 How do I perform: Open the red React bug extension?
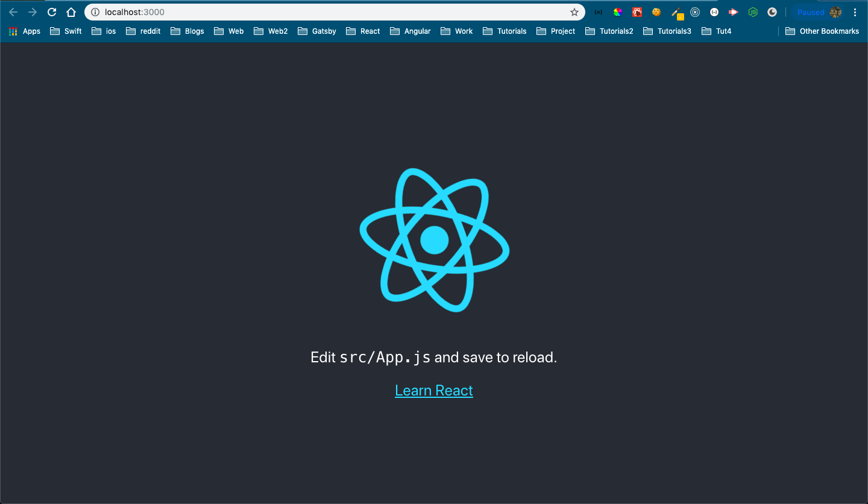(637, 12)
